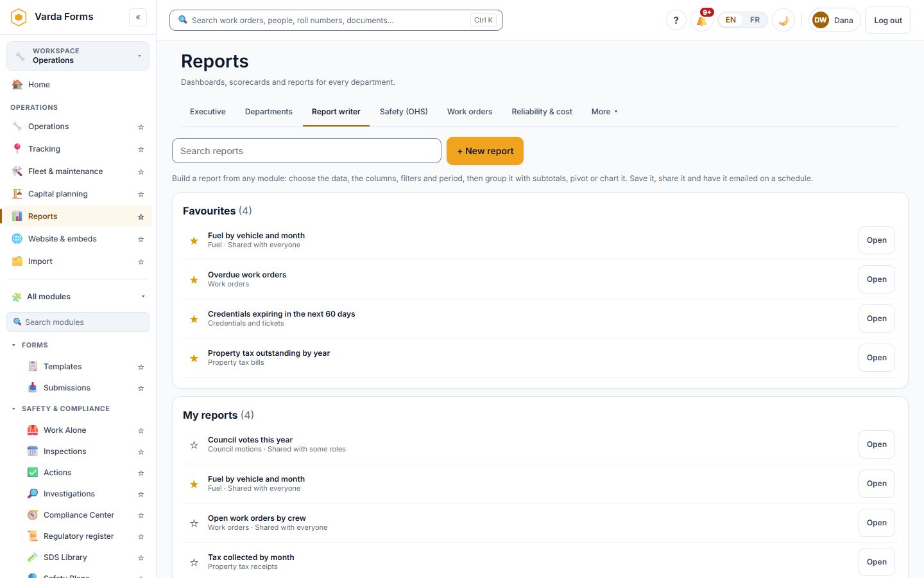Open Compliance Center module

click(79, 515)
